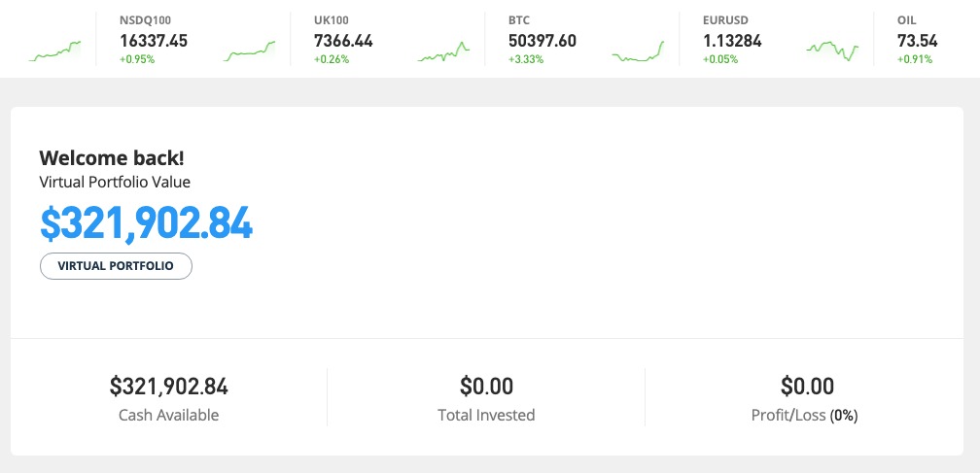This screenshot has height=473, width=980.
Task: Click the UK100 sparkline chart
Action: click(443, 51)
